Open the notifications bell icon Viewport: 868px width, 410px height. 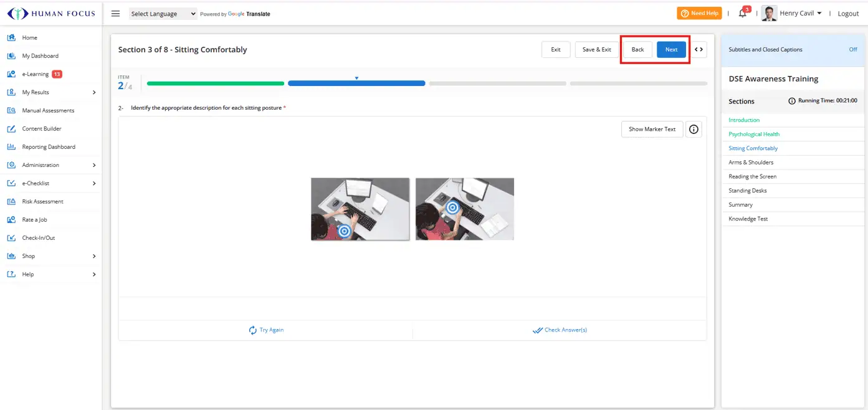pyautogui.click(x=742, y=14)
